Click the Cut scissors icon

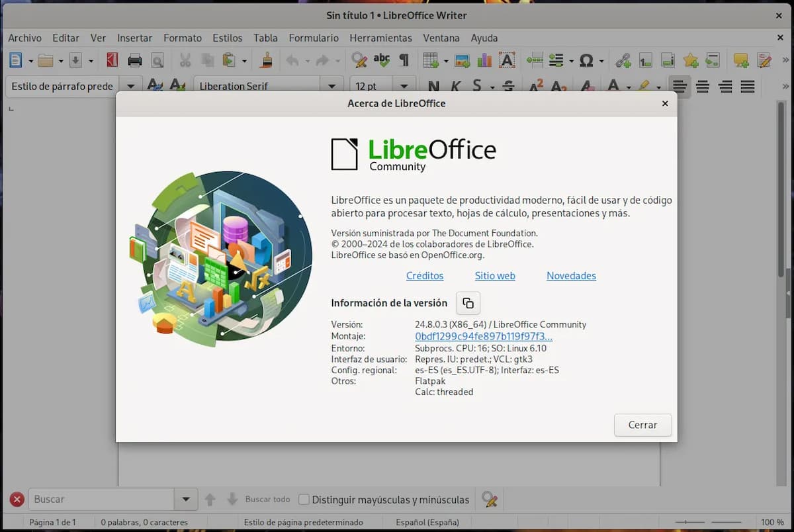click(185, 61)
